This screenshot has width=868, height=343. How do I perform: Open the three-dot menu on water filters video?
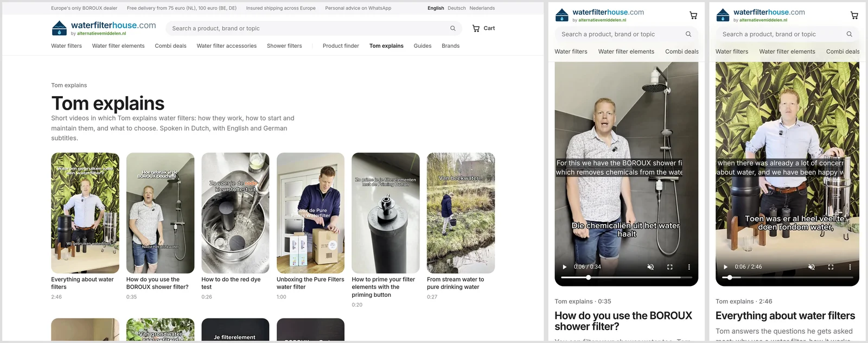click(850, 267)
